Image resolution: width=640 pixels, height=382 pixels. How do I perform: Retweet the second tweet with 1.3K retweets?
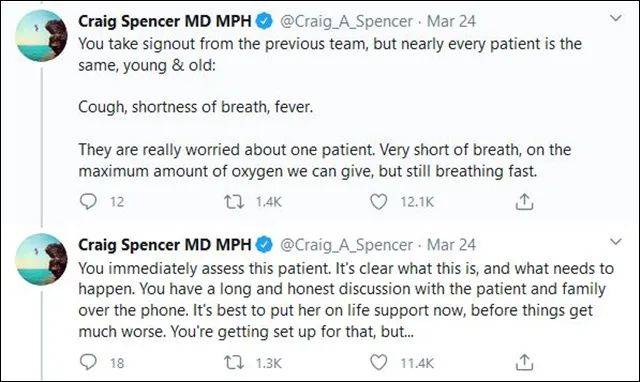[x=234, y=362]
